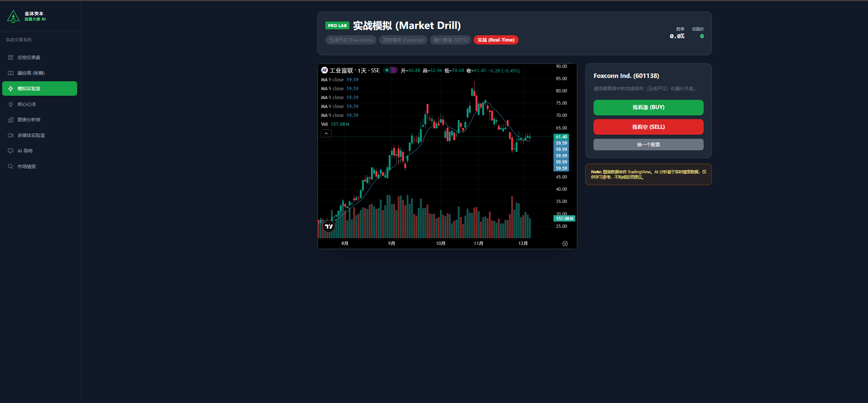
Task: Open the 核心心法 lightbulb icon
Action: coord(10,104)
